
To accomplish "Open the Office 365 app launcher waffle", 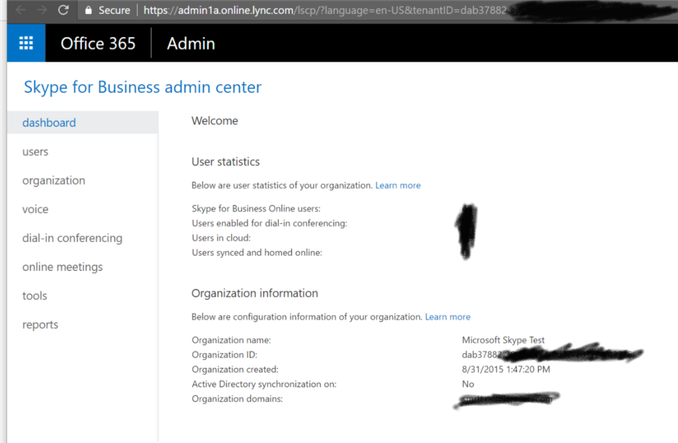I will click(26, 43).
